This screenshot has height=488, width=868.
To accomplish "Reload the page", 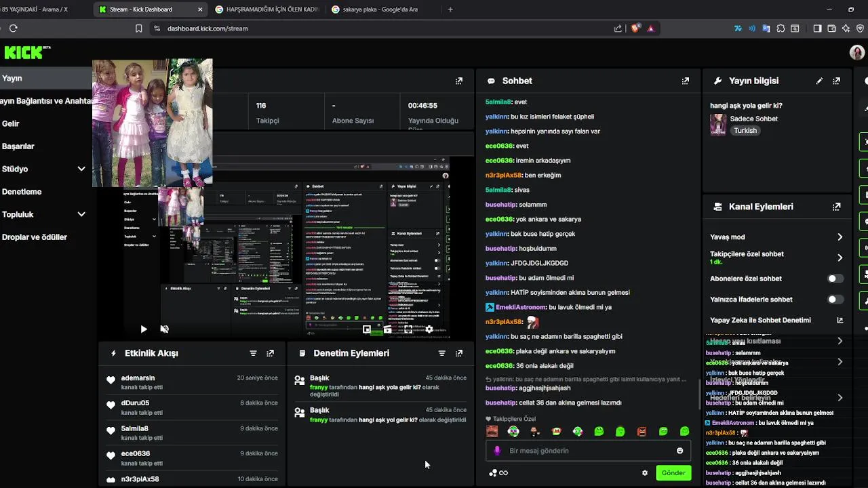I will pos(13,28).
